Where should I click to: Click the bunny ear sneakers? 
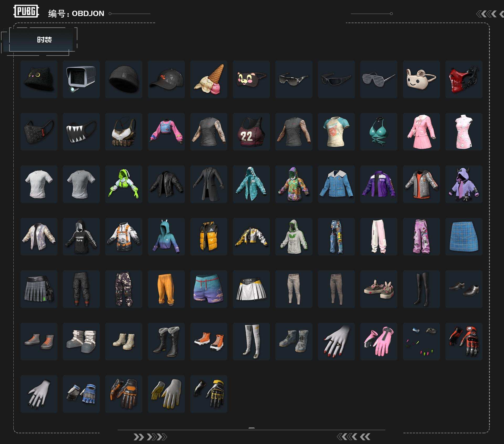pos(379,289)
